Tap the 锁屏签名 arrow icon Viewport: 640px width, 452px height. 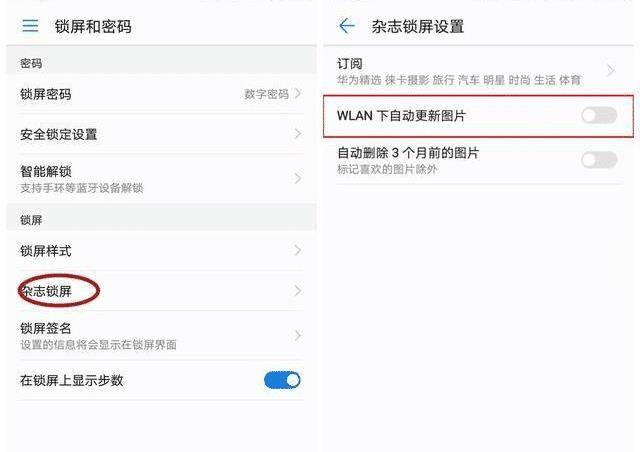point(298,335)
